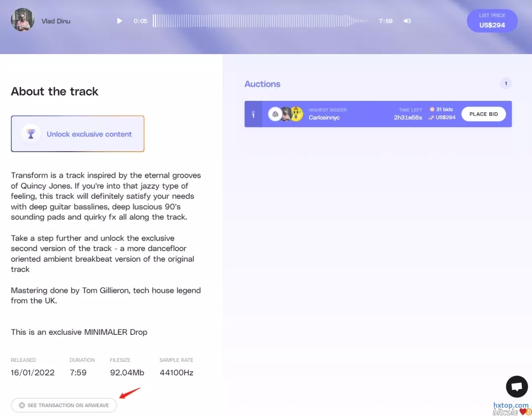Click the Arweave circle icon

[x=22, y=405]
